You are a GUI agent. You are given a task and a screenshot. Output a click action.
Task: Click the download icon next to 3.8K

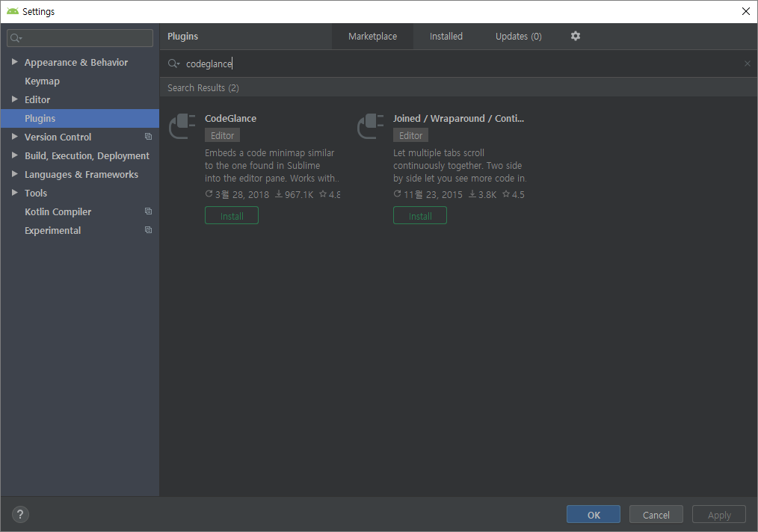coord(472,194)
